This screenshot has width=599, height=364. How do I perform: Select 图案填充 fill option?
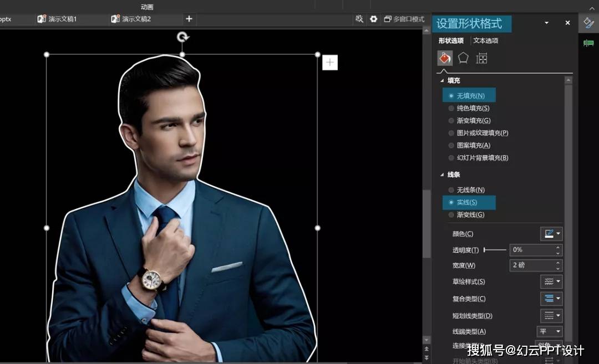(x=469, y=145)
